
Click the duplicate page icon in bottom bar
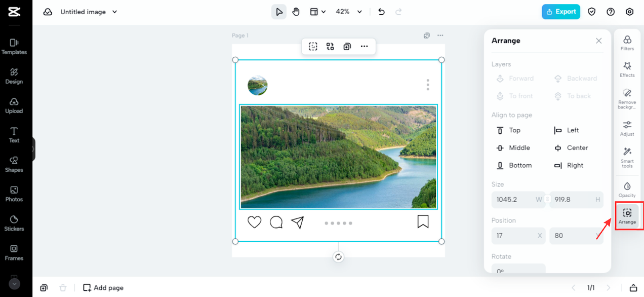[x=44, y=288]
